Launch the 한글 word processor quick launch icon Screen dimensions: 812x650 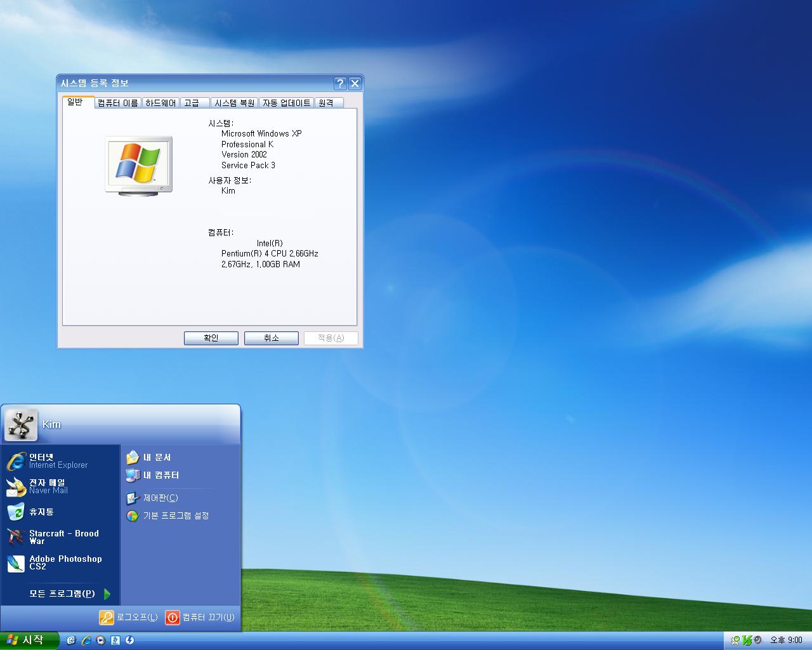coord(115,640)
